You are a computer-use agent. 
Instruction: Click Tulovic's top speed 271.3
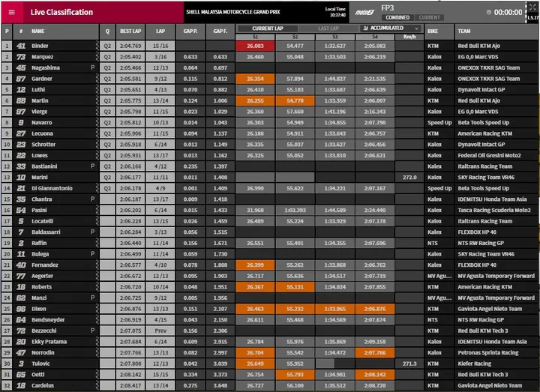pos(409,364)
